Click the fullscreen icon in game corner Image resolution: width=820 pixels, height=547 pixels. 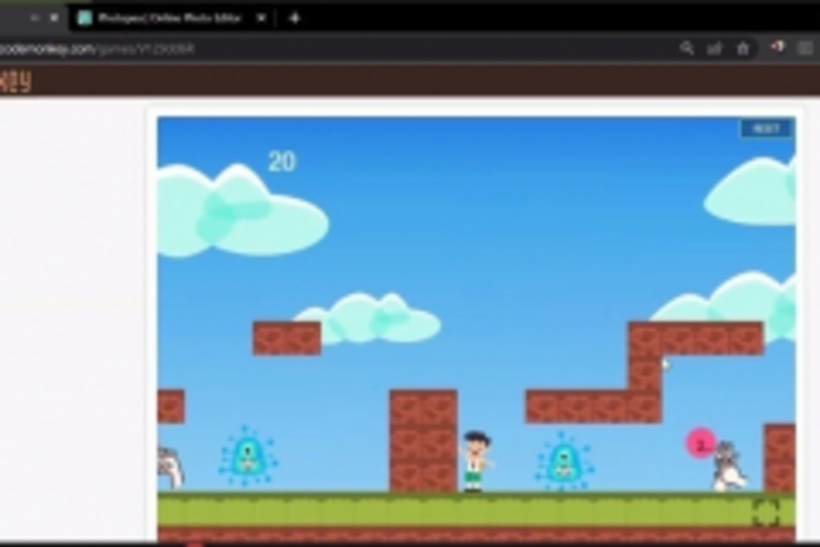point(765,512)
